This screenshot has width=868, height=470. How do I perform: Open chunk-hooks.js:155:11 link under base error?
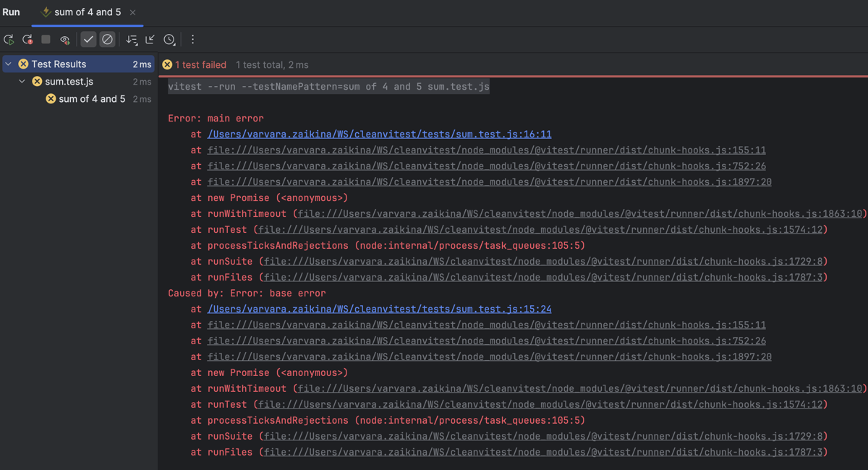(487, 325)
